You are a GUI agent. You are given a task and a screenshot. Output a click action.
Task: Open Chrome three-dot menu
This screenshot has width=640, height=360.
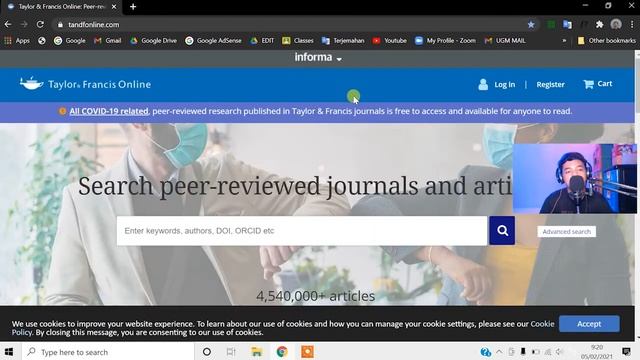point(632,24)
